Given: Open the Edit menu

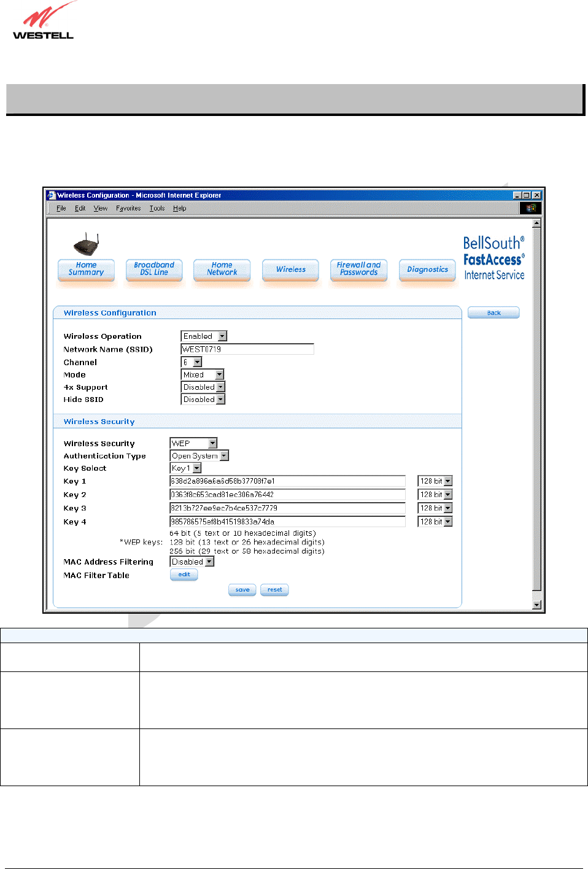Looking at the screenshot, I should pos(80,209).
